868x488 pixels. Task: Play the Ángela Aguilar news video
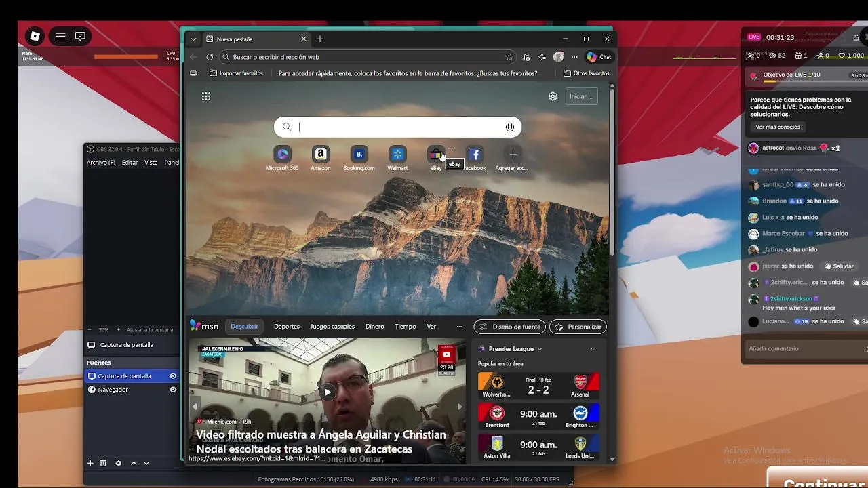click(328, 392)
